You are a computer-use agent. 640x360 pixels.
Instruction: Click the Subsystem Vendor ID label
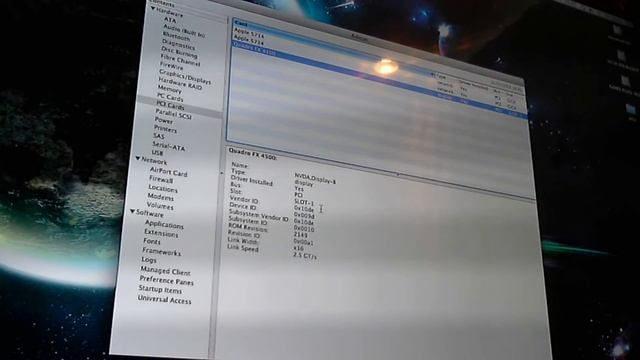coord(258,216)
